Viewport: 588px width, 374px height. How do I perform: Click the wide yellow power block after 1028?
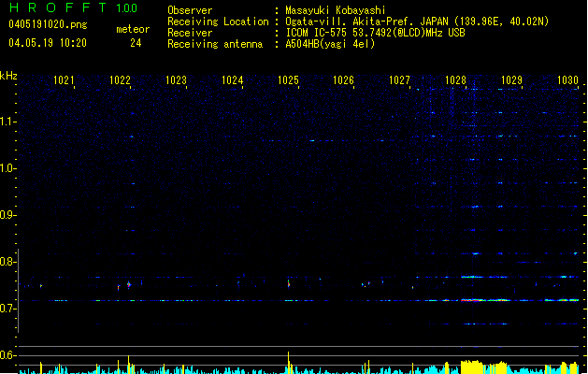[472, 367]
